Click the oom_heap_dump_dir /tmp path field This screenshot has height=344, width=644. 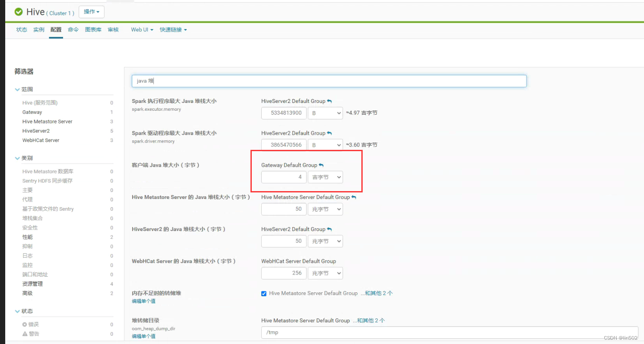[450, 332]
